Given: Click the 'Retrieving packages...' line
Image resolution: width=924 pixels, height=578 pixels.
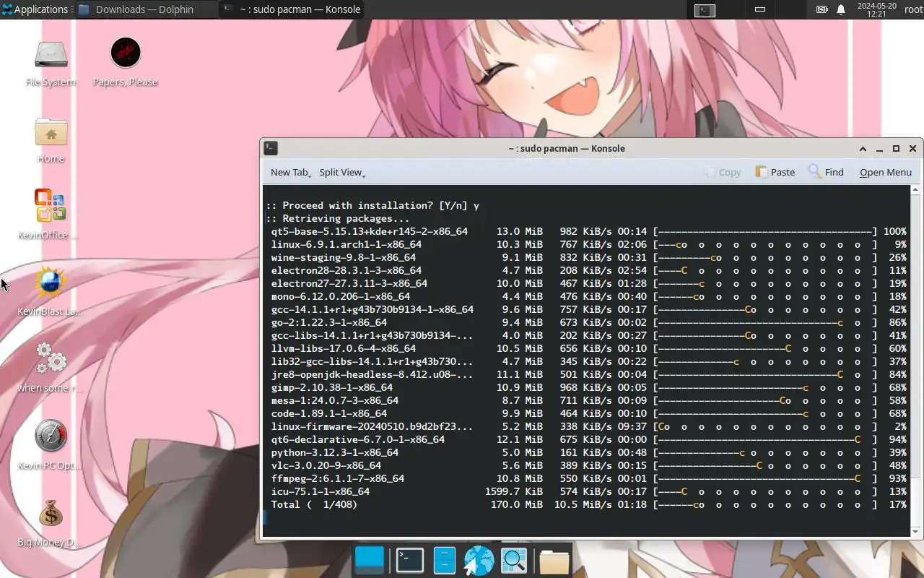Looking at the screenshot, I should [338, 218].
